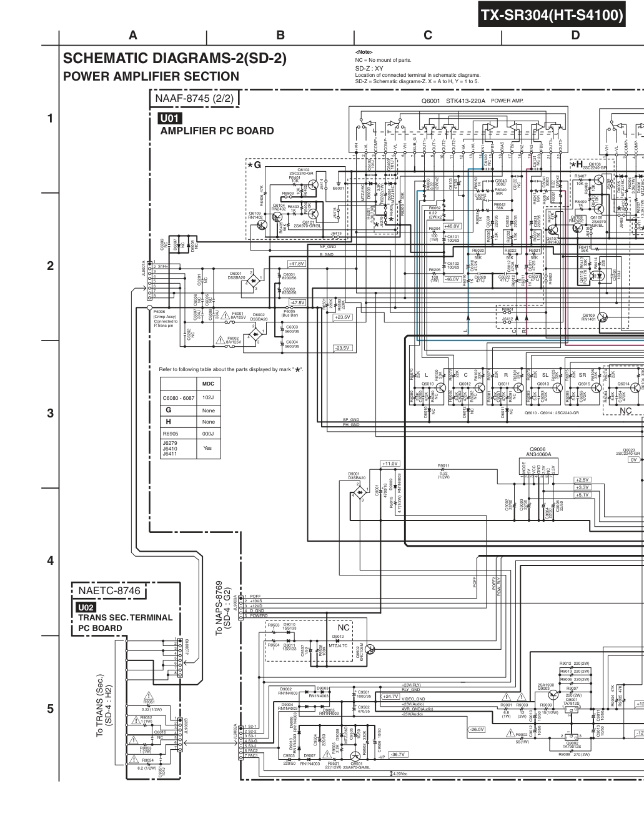Click the Q9001 TA7812S regulator symbol

[x=572, y=710]
